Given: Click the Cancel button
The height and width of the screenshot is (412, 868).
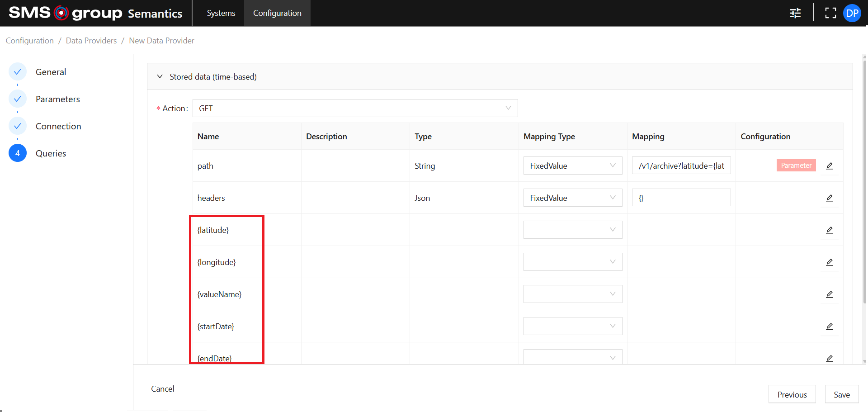Looking at the screenshot, I should coord(163,389).
